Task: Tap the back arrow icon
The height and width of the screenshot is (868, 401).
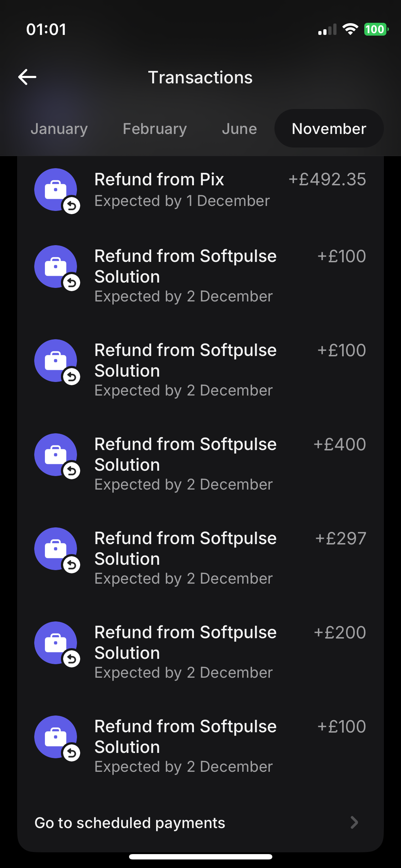Action: (x=27, y=77)
